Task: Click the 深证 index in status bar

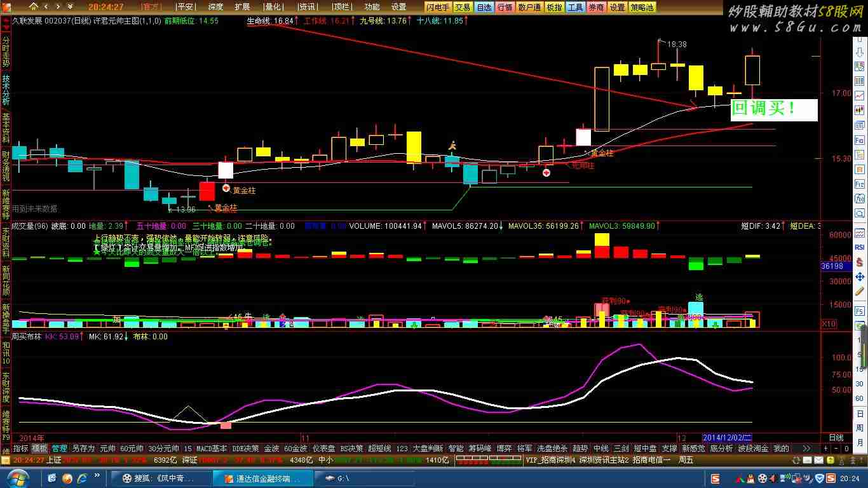Action: coord(189,460)
